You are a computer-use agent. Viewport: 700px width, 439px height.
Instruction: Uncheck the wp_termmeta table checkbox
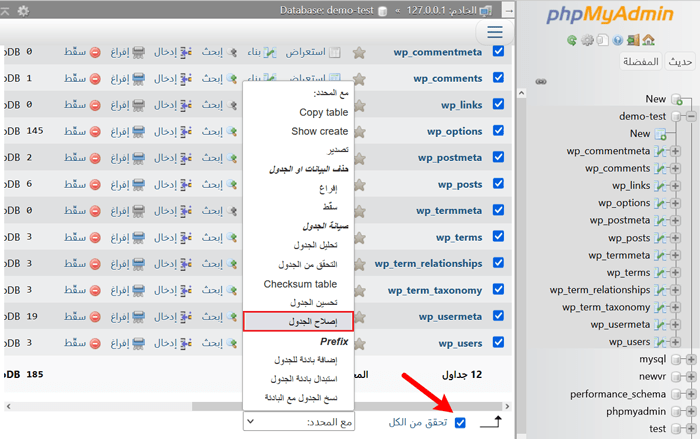(x=498, y=210)
